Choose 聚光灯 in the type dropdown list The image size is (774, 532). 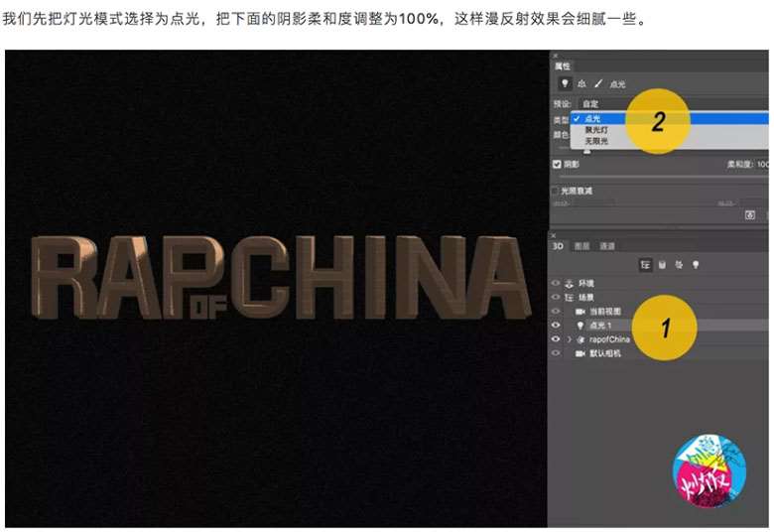click(x=670, y=130)
